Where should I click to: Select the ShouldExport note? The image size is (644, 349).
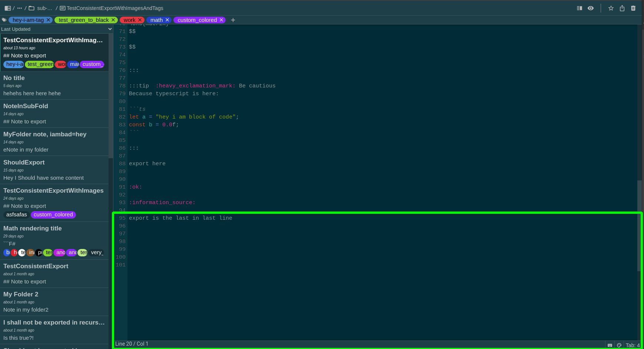point(54,170)
